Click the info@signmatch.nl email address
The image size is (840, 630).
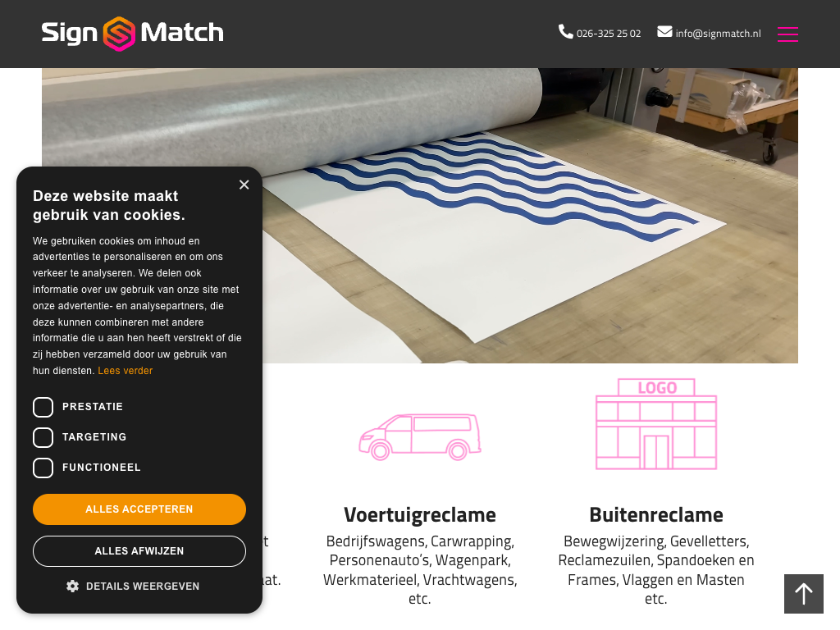[718, 33]
